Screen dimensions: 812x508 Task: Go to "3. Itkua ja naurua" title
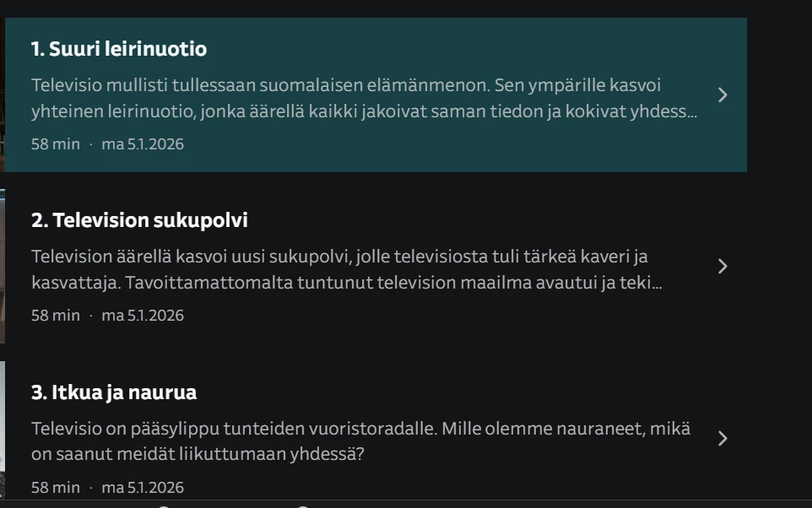[114, 392]
